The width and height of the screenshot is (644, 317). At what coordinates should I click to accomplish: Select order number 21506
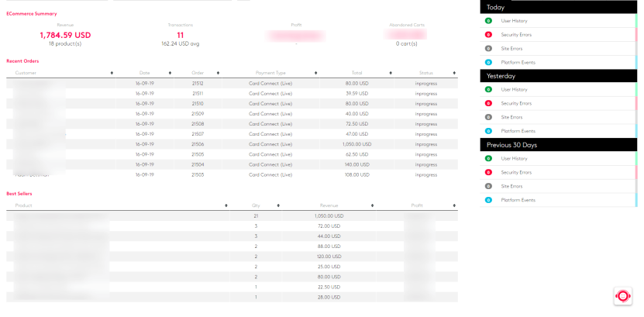tap(198, 144)
